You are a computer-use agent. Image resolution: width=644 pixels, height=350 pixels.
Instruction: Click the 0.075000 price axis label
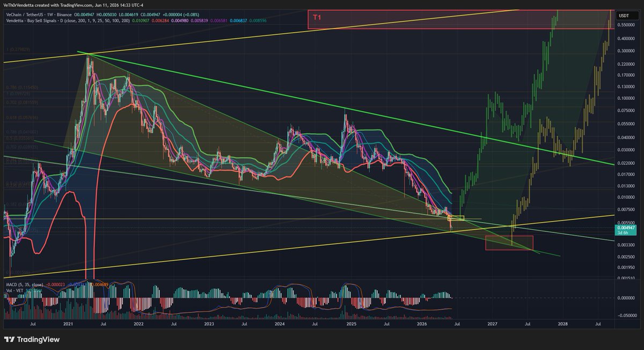click(x=626, y=111)
